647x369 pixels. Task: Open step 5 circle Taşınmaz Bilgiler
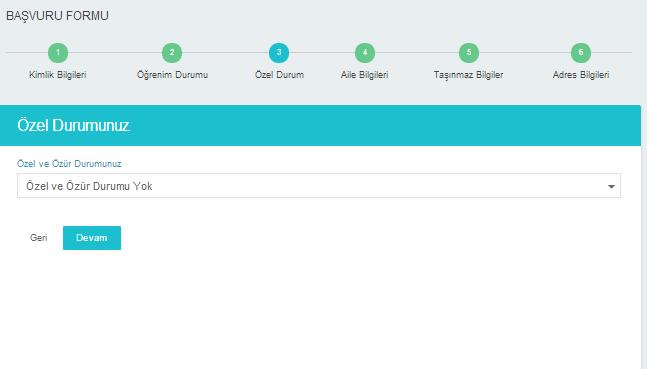[x=469, y=53]
